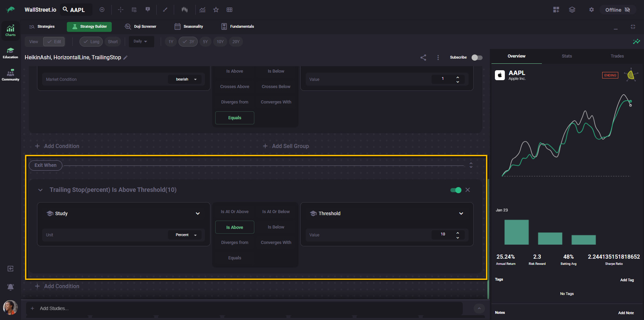Click the favorite star icon in toolbar
Screen dimensions: 644x320
(x=216, y=10)
